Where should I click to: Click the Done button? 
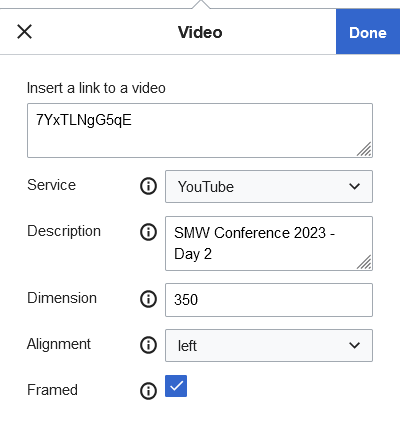pos(368,32)
